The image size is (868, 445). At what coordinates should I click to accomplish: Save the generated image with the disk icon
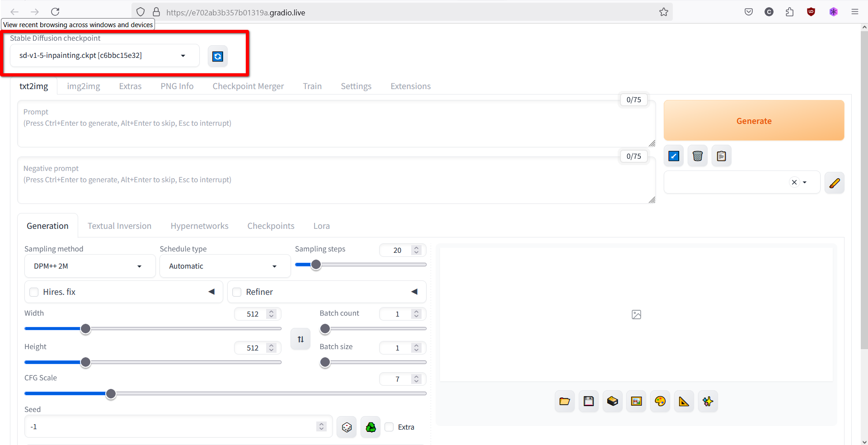(588, 401)
